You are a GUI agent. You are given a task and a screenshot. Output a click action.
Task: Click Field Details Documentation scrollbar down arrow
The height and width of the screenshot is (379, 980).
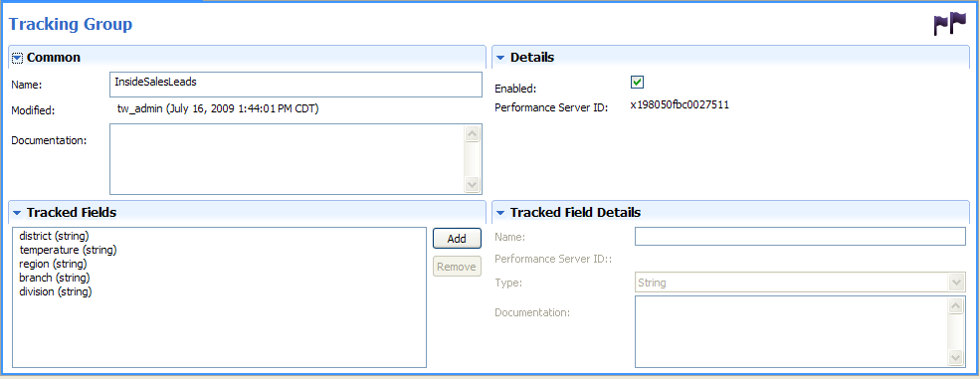click(956, 358)
